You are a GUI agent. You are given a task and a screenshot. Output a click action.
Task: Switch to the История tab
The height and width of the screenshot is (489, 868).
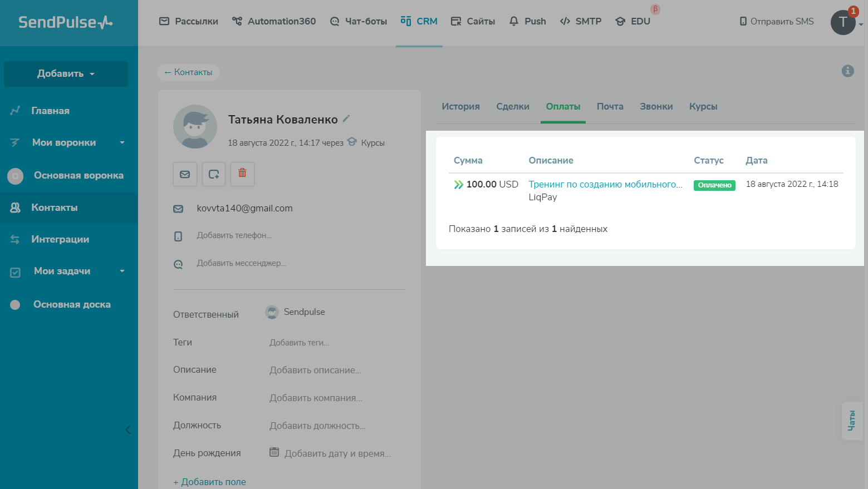click(x=460, y=106)
